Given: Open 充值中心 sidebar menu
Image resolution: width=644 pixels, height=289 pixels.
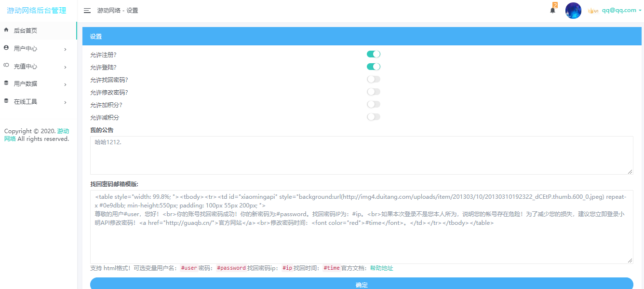Looking at the screenshot, I should (x=39, y=66).
